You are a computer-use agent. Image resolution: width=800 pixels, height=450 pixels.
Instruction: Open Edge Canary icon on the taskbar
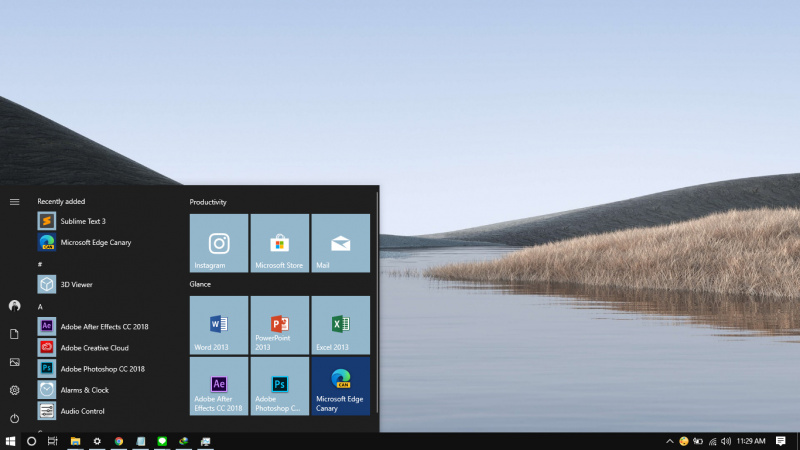[x=184, y=441]
